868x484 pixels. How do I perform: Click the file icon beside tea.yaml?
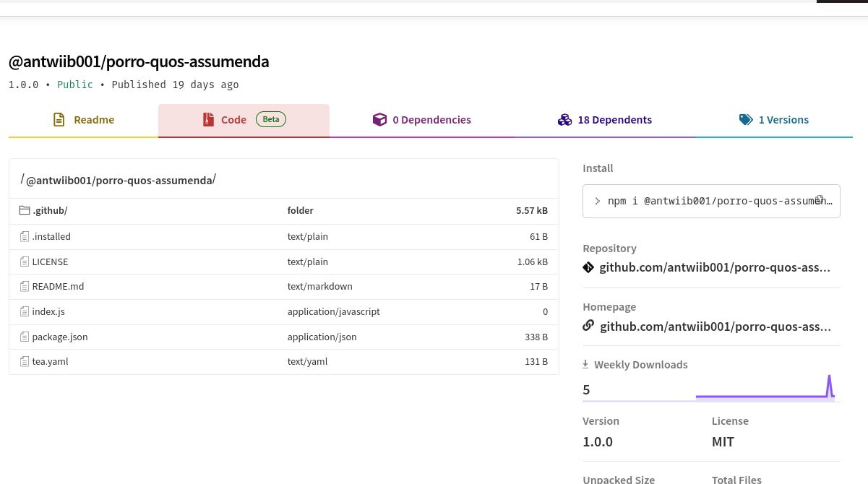point(25,361)
